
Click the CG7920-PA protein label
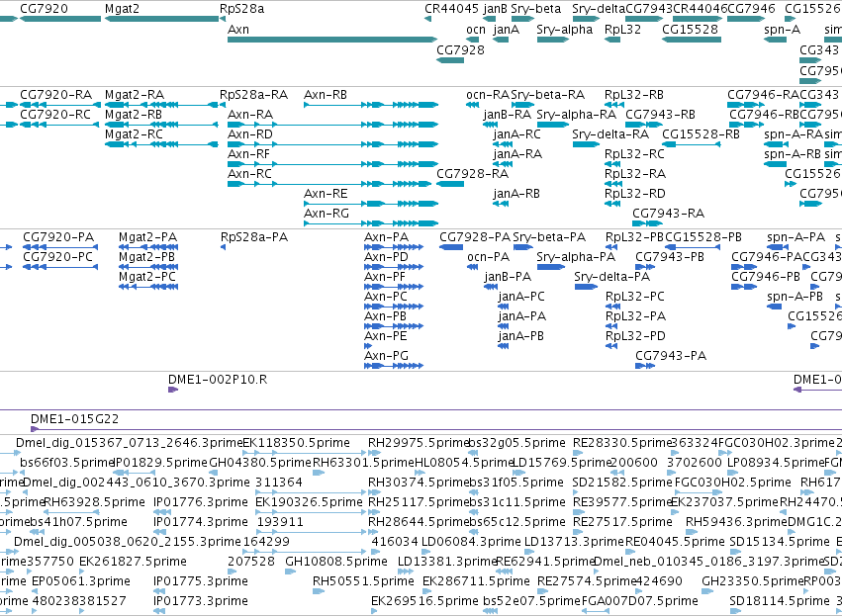58,237
